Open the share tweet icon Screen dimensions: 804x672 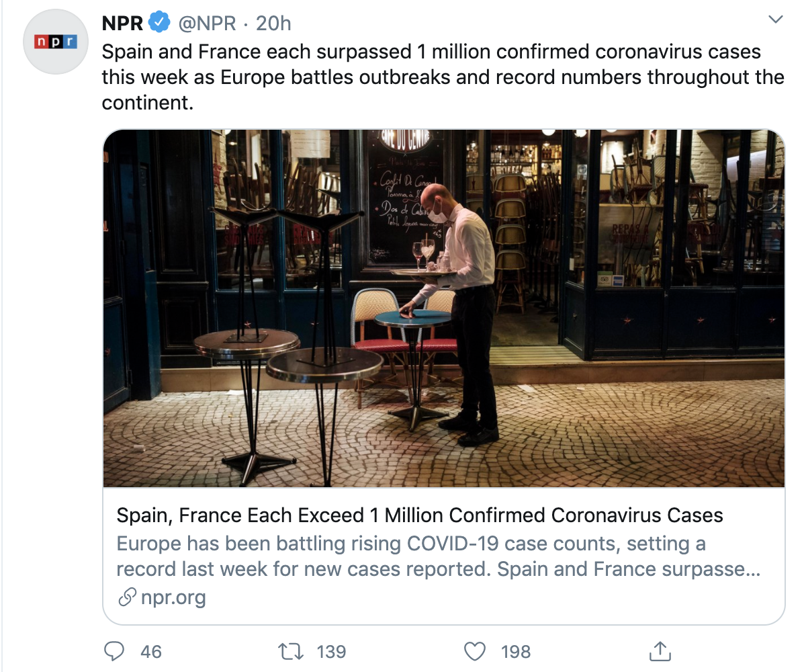pyautogui.click(x=660, y=650)
